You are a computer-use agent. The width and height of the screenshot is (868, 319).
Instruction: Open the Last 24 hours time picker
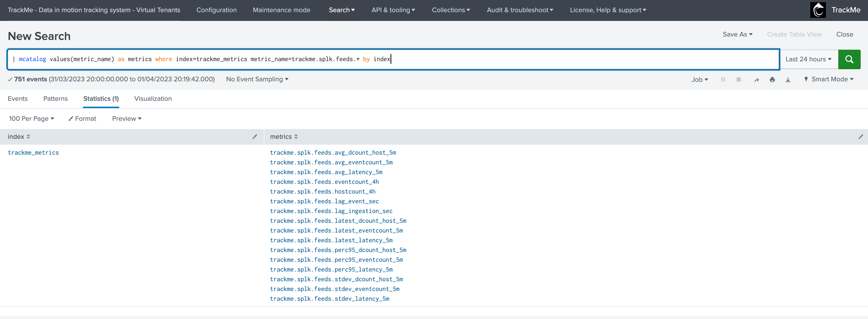(x=808, y=59)
